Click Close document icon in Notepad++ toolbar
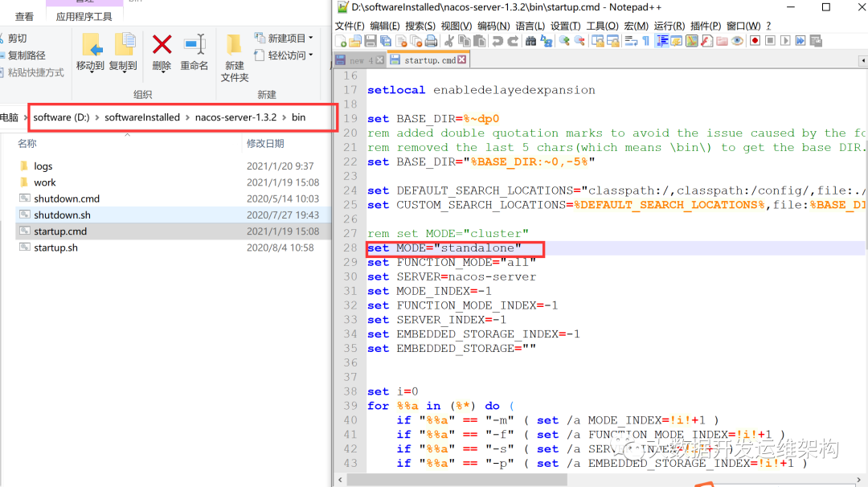Image resolution: width=868 pixels, height=487 pixels. (x=401, y=41)
